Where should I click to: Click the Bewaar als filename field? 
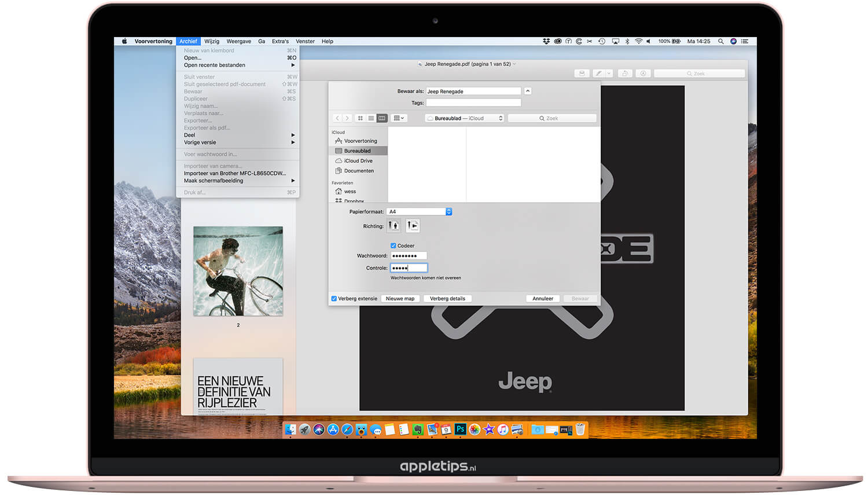coord(473,91)
